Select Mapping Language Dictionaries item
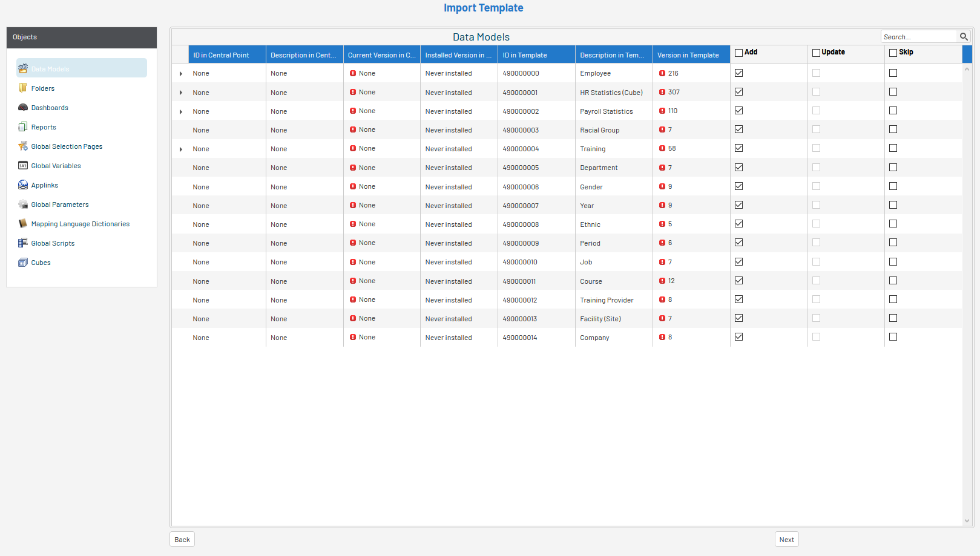 pos(80,224)
